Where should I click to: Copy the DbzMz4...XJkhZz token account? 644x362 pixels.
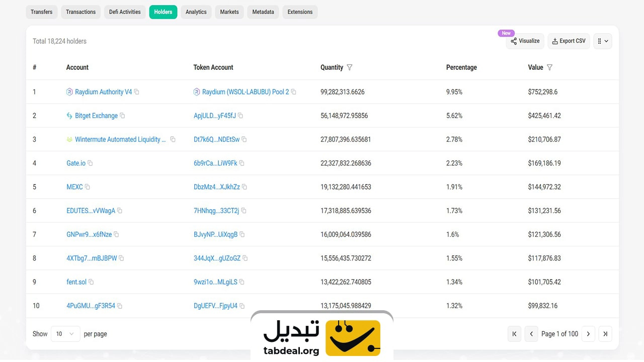pyautogui.click(x=245, y=187)
